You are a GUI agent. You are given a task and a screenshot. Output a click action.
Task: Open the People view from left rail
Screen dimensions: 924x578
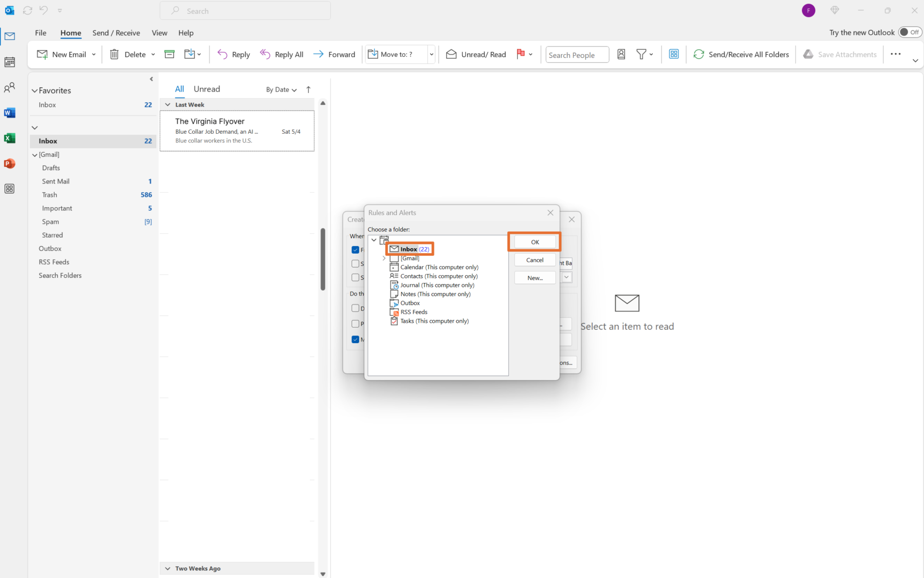tap(10, 87)
